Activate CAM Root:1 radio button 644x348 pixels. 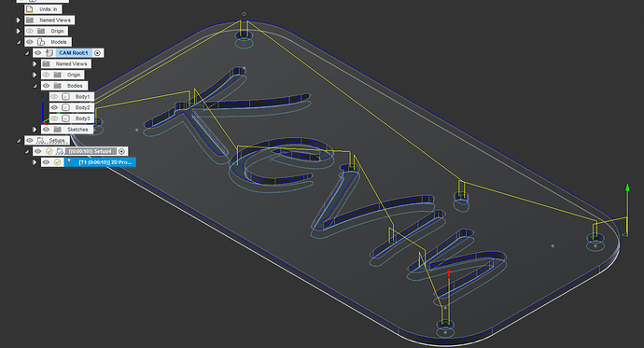(97, 53)
